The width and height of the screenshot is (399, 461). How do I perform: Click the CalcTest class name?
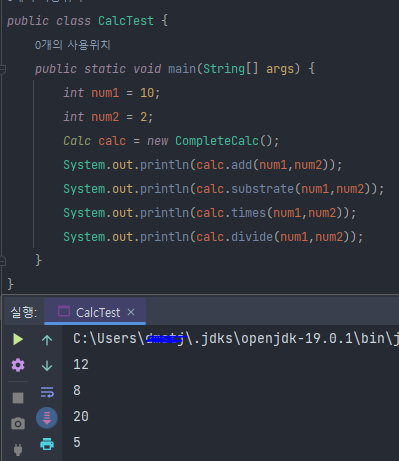tap(126, 21)
